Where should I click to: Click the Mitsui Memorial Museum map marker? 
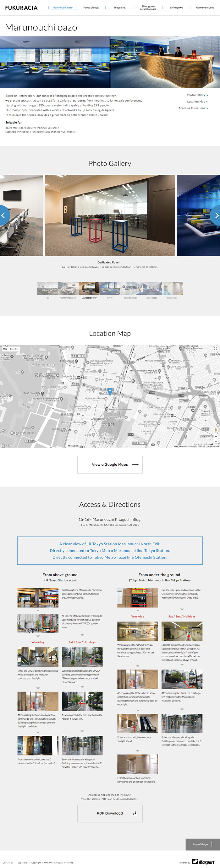[x=160, y=371]
